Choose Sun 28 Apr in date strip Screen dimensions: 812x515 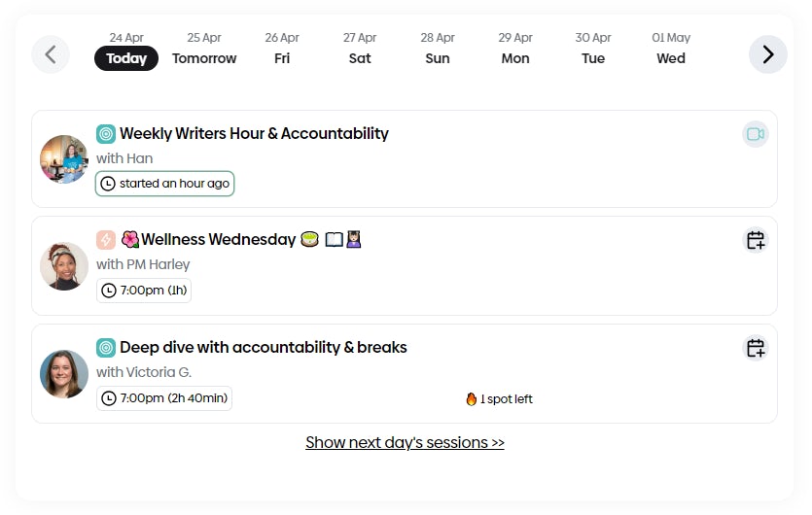pyautogui.click(x=438, y=50)
